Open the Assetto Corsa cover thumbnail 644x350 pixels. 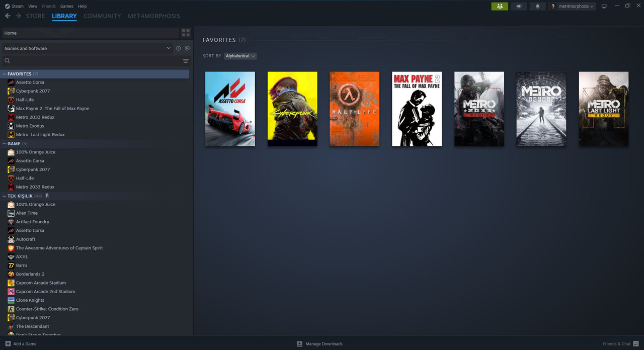coord(230,109)
